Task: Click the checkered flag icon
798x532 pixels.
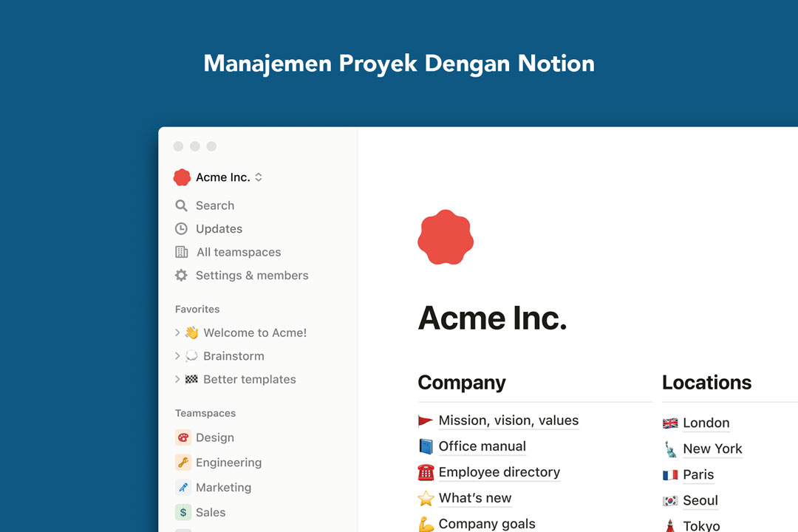Action: point(191,379)
